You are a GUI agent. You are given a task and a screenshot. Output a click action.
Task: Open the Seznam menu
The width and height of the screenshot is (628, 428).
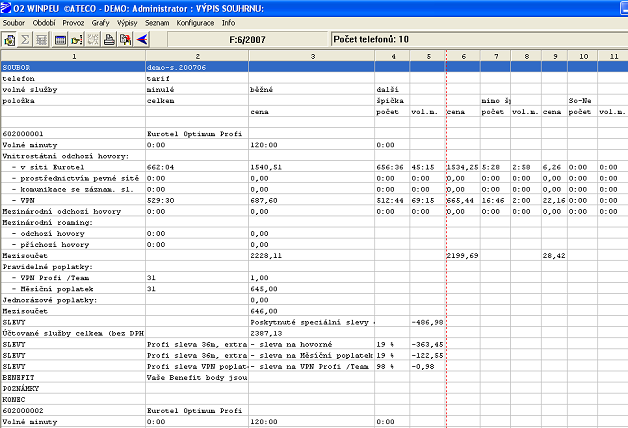click(157, 23)
